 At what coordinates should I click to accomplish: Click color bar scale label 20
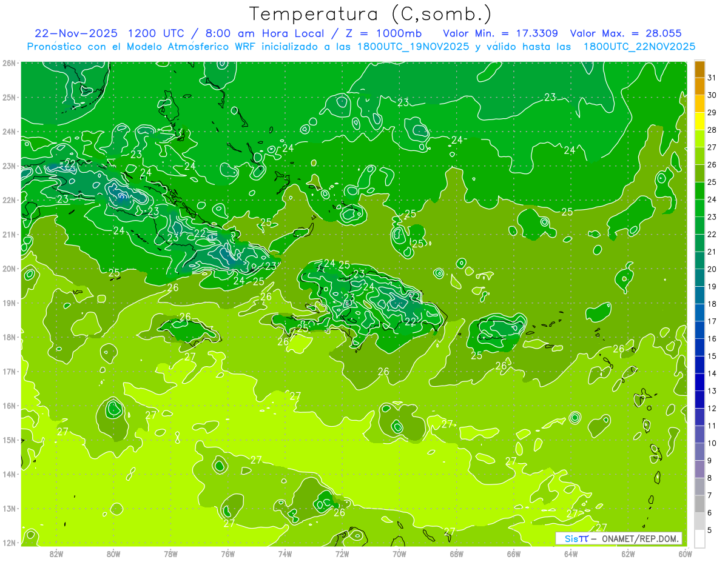click(712, 269)
